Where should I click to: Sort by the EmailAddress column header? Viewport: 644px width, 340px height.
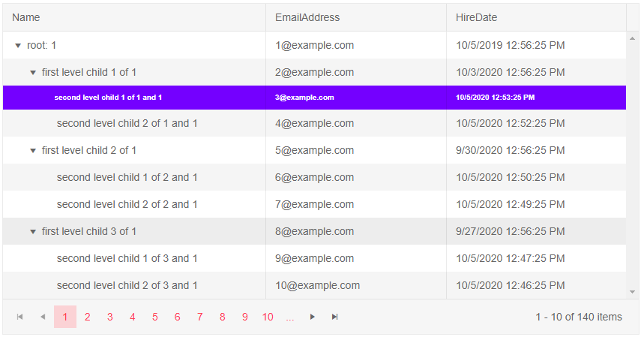pyautogui.click(x=307, y=17)
